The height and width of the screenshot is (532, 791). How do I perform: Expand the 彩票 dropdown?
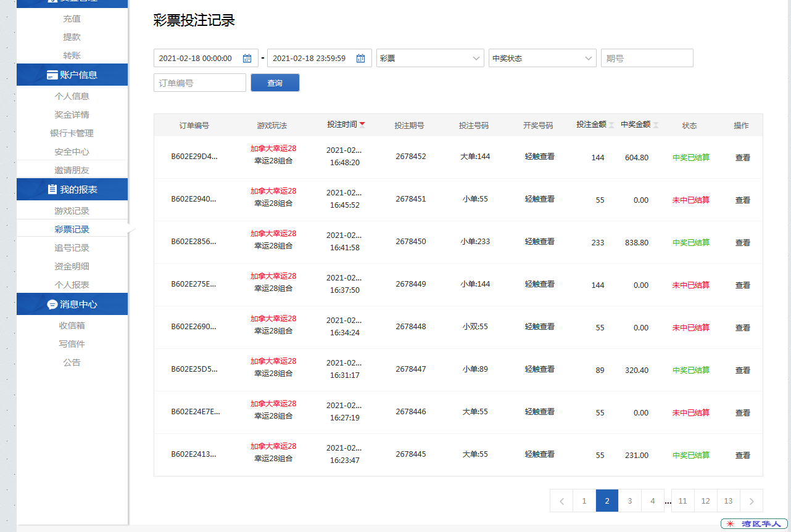tap(430, 58)
